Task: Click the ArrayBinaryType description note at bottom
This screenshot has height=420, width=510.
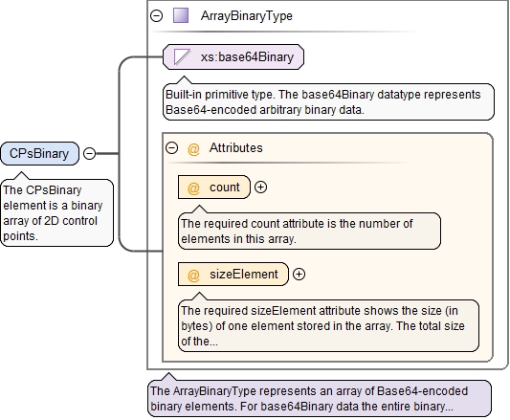Action: (320, 399)
